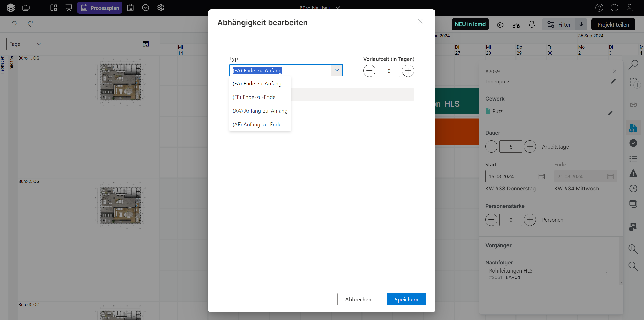This screenshot has height=320, width=644.
Task: Click the Rohrleitungen HLS successor entry
Action: click(x=511, y=274)
